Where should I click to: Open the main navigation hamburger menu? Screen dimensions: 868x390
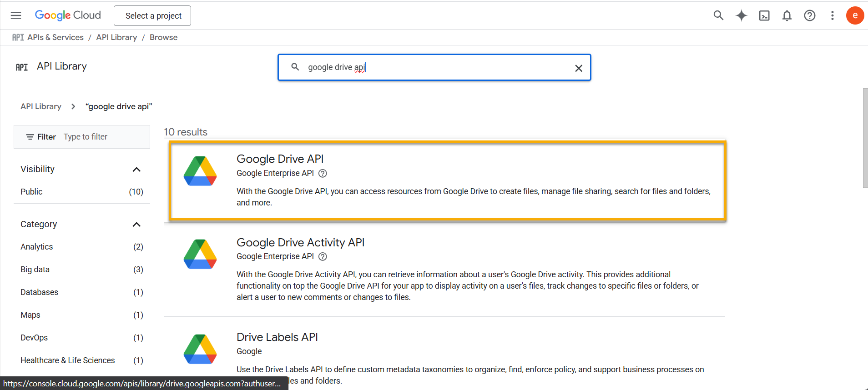pyautogui.click(x=16, y=15)
